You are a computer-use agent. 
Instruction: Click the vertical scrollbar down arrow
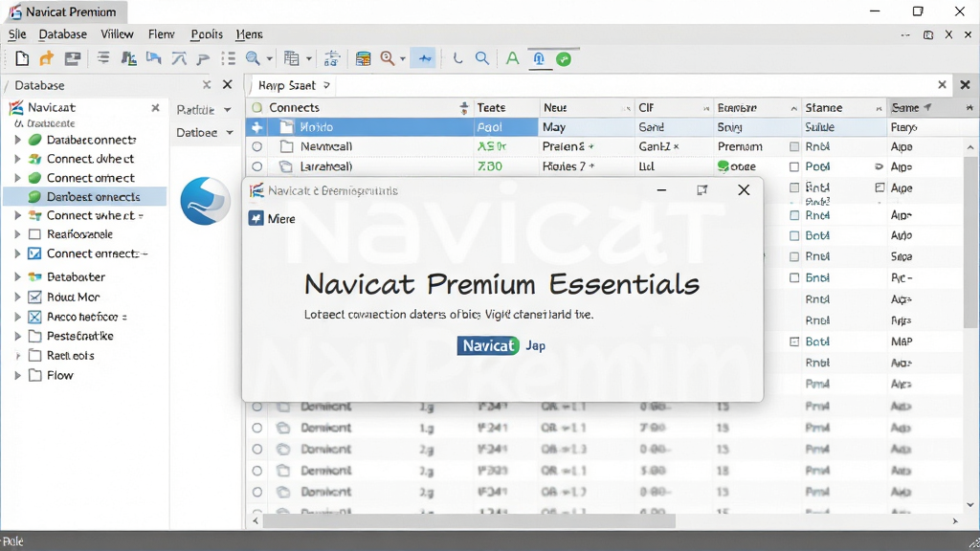tap(970, 505)
